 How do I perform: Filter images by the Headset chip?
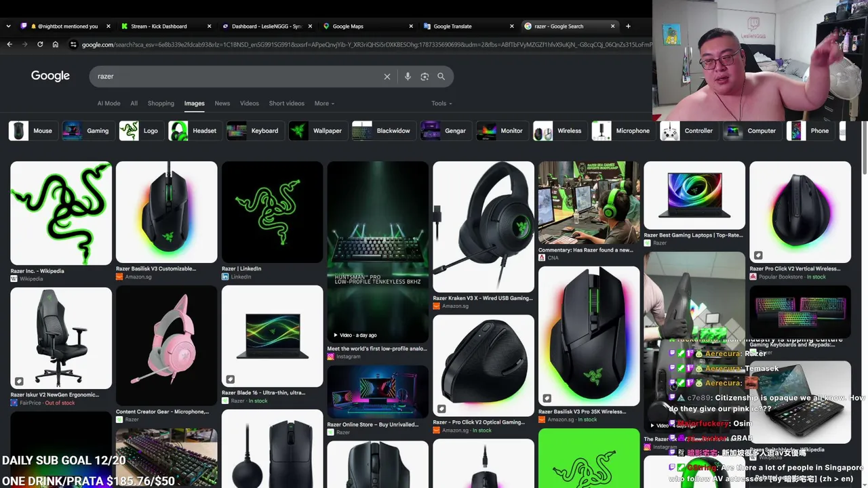194,131
